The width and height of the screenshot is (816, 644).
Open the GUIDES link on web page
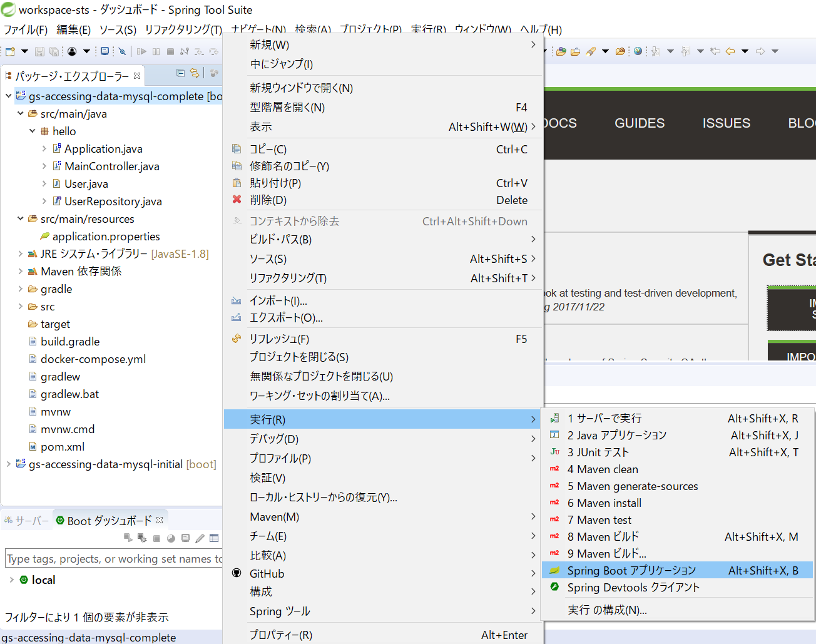(640, 123)
